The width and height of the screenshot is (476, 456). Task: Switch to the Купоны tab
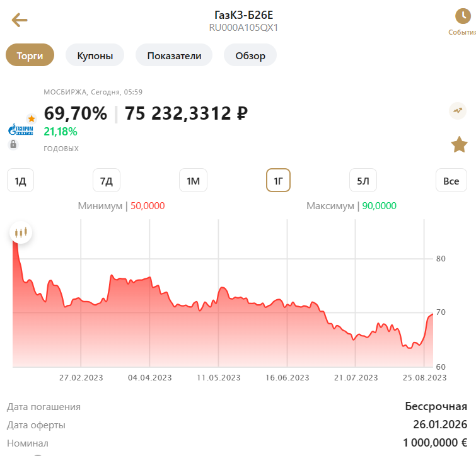click(x=95, y=55)
